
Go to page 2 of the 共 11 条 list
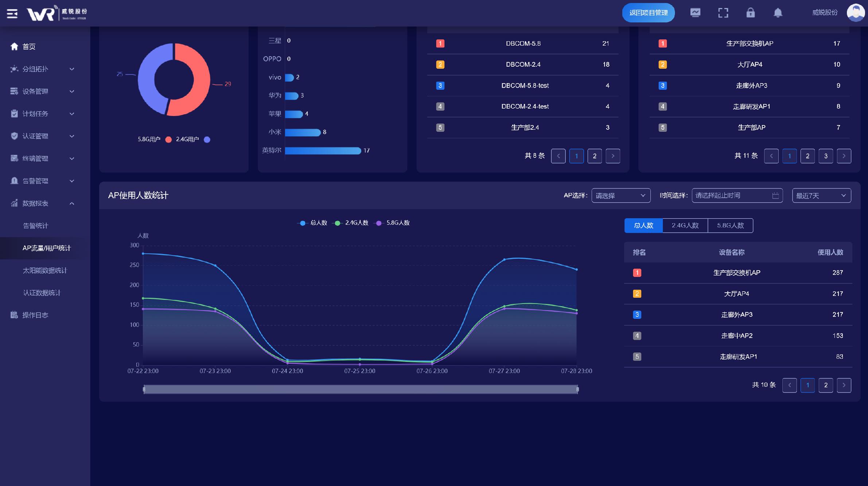click(x=807, y=156)
